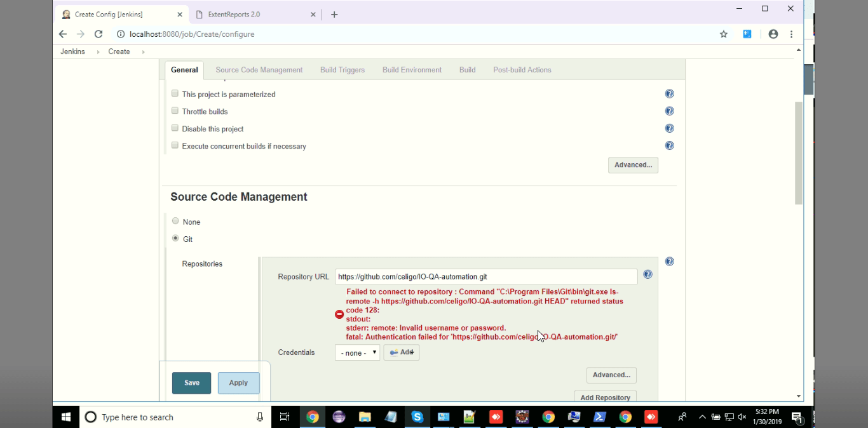Click the blue extension icon in toolbar
The height and width of the screenshot is (428, 868).
point(747,34)
